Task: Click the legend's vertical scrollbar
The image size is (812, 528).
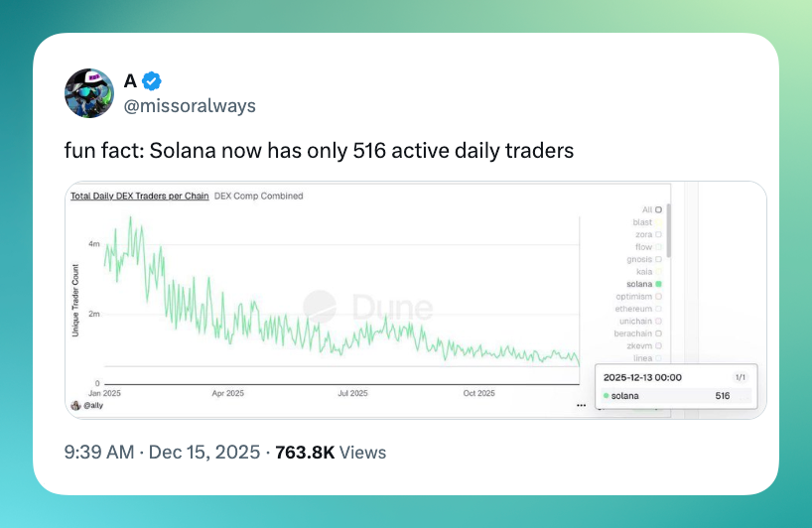Action: coord(668,230)
